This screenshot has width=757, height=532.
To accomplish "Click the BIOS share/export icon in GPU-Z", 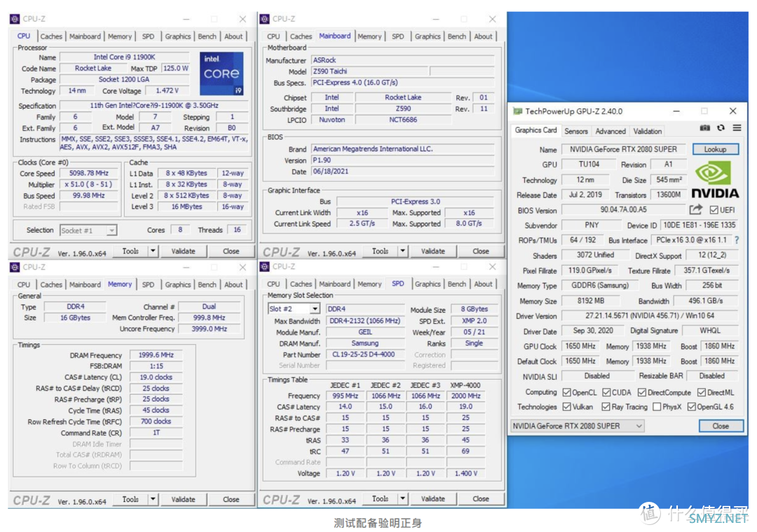I will tap(696, 210).
